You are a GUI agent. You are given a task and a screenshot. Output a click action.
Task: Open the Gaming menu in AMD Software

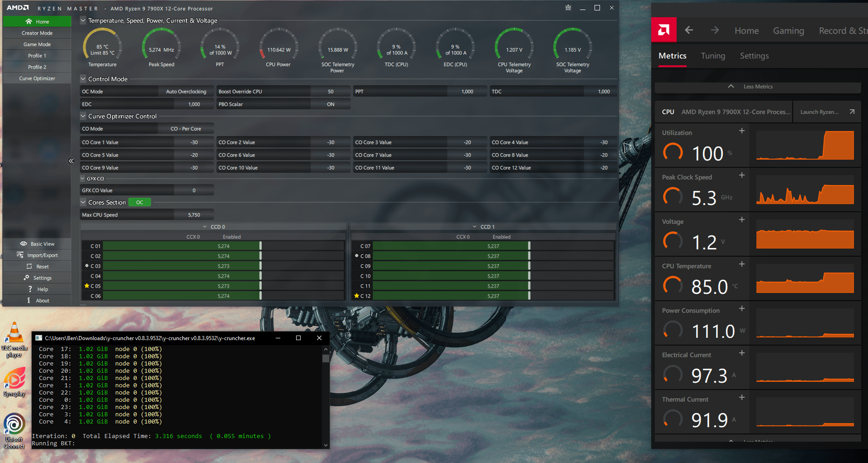[789, 30]
